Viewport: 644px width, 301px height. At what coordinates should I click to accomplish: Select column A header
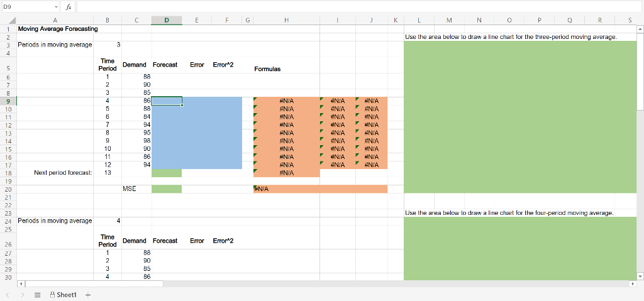click(55, 21)
